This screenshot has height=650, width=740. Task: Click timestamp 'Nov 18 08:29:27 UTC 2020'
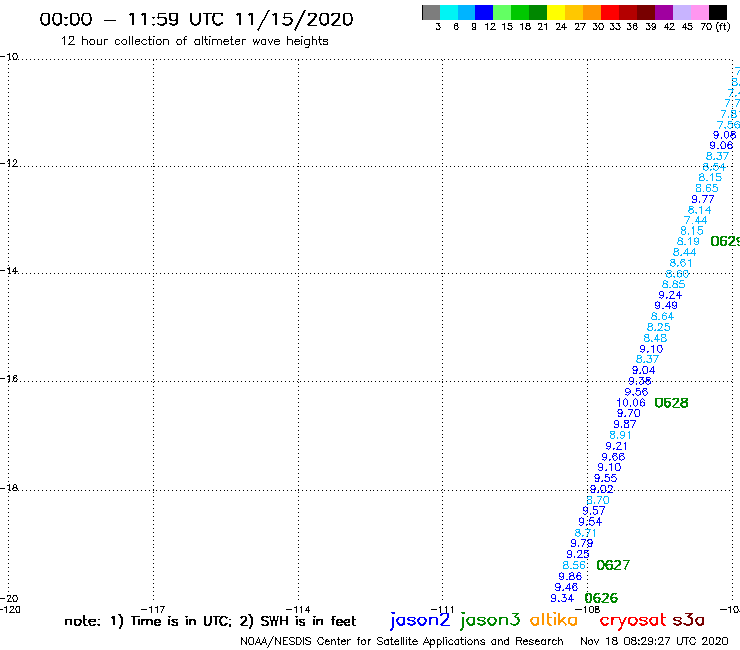coord(654,642)
